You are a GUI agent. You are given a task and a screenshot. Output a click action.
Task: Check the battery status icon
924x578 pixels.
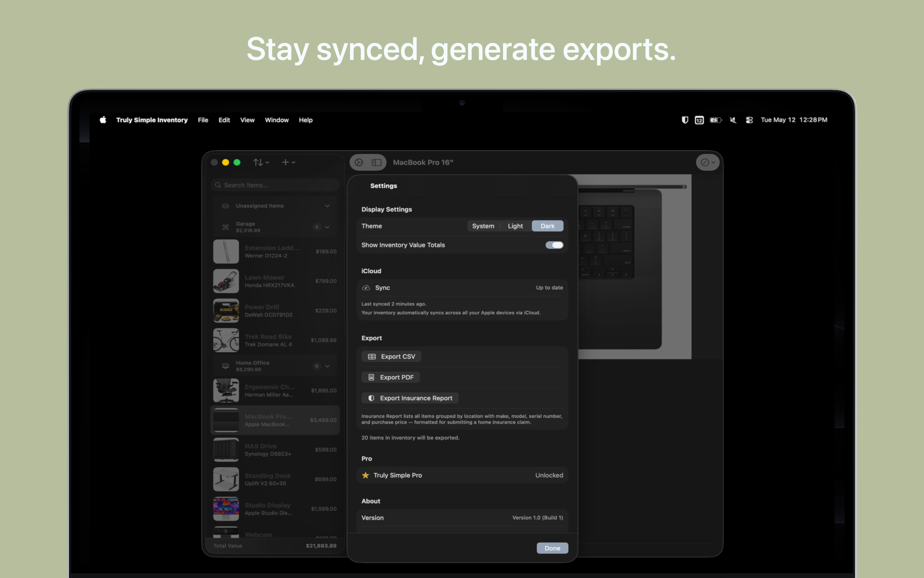[715, 120]
